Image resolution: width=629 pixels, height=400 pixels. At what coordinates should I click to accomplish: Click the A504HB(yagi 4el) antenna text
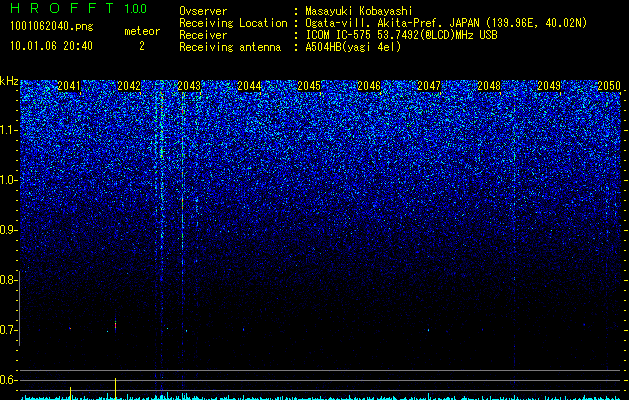tap(353, 47)
